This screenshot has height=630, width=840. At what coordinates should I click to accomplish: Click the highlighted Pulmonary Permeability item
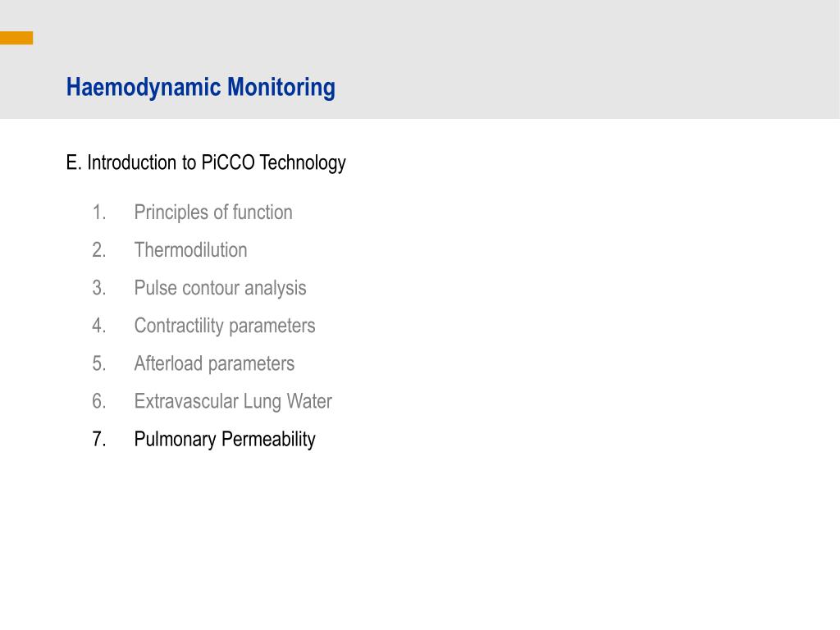[x=225, y=440]
